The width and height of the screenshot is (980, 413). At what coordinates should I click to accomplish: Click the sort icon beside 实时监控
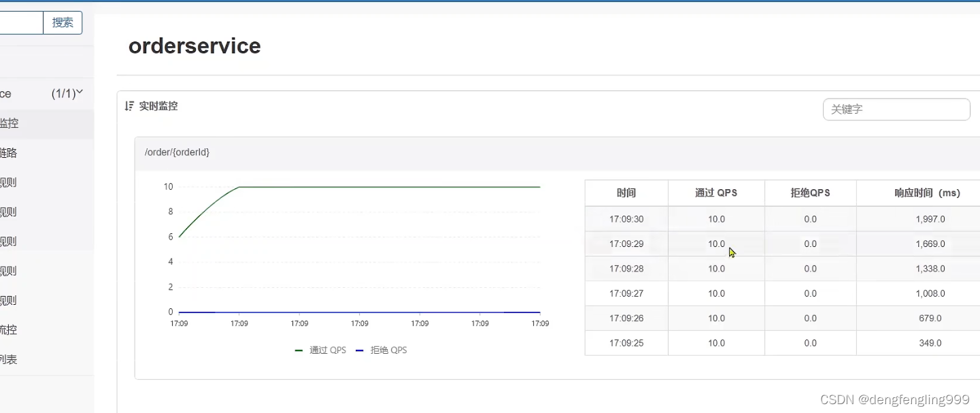[x=129, y=106]
